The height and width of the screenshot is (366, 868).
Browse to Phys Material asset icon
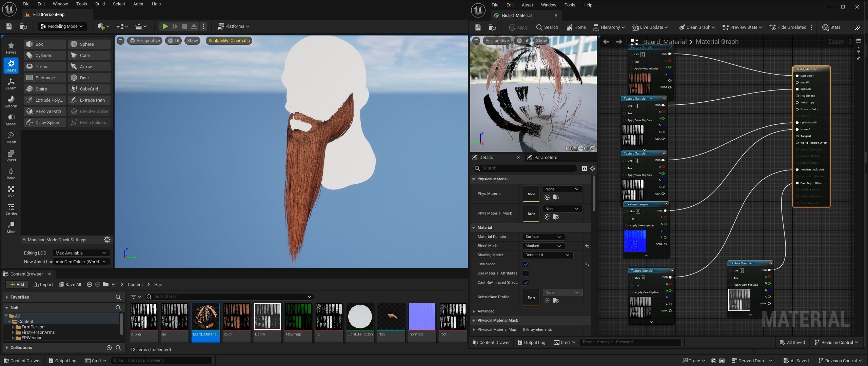556,197
